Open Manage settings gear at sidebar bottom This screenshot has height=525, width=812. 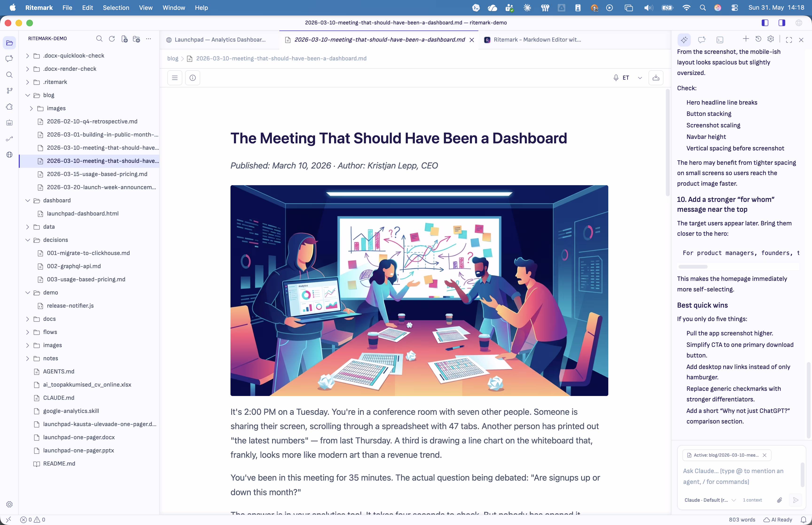10,504
